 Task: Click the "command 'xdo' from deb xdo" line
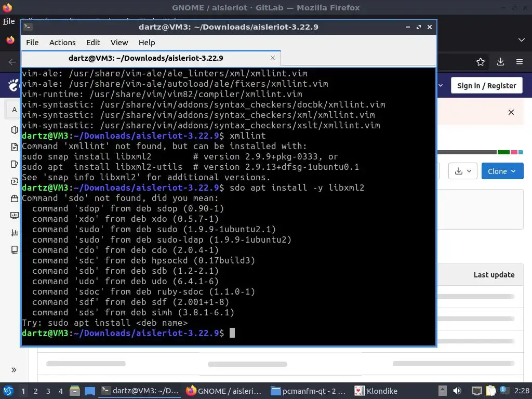tap(126, 219)
